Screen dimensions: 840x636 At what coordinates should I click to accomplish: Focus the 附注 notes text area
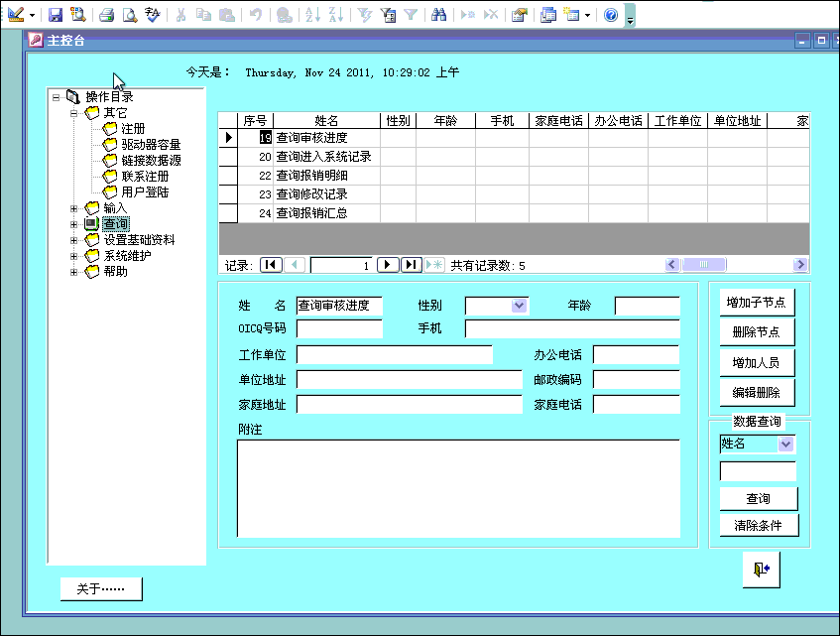[458, 488]
